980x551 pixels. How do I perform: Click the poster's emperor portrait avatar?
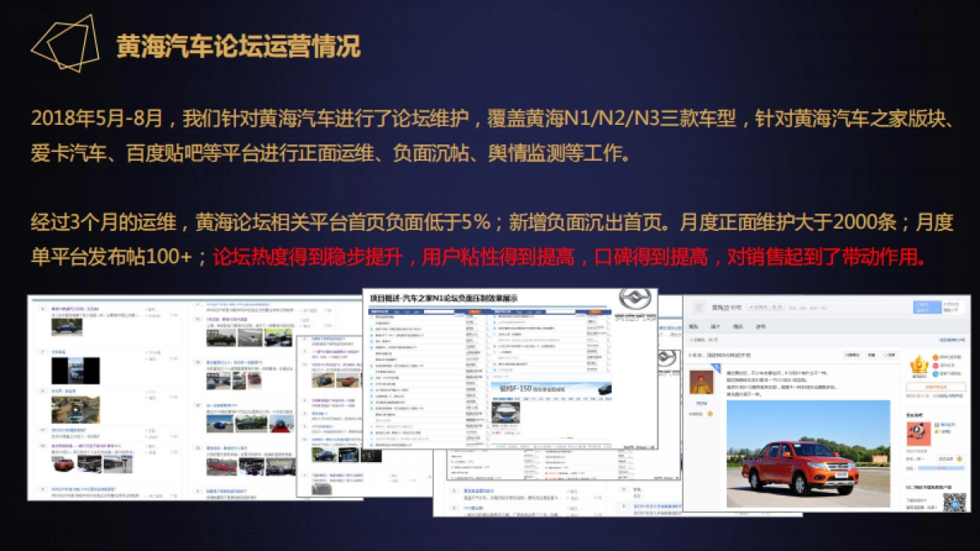[x=702, y=381]
